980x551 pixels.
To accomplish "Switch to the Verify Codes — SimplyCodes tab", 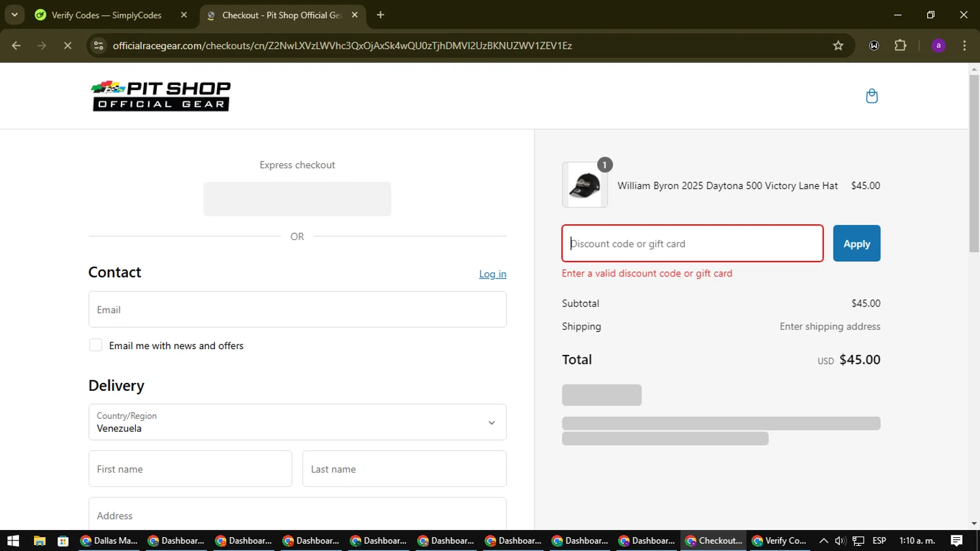I will [x=111, y=15].
